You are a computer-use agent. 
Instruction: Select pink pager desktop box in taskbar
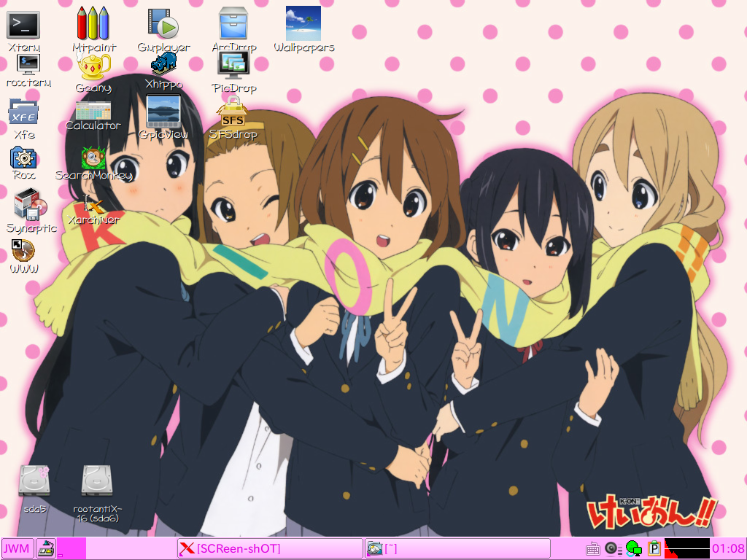[x=71, y=548]
